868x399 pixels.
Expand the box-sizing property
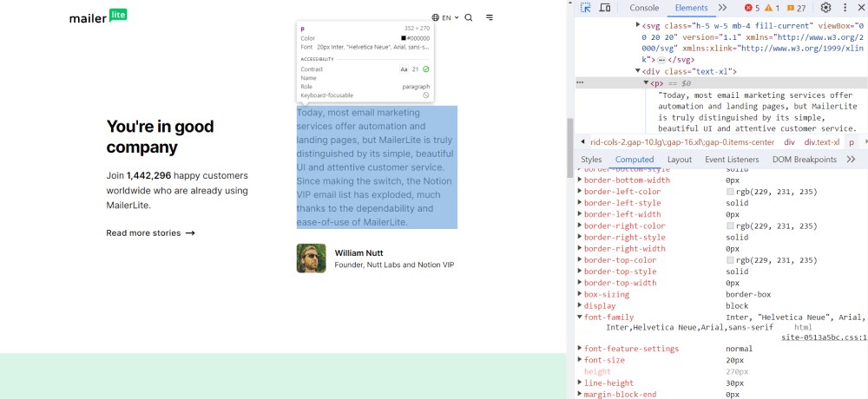[580, 294]
